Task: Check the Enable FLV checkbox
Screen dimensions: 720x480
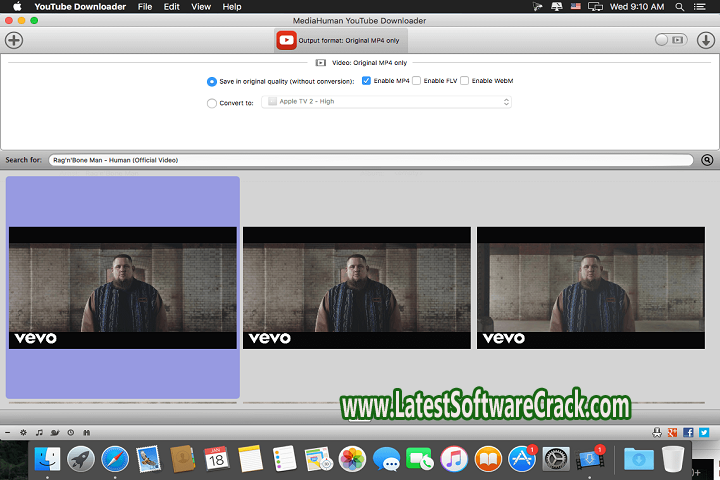Action: tap(416, 81)
